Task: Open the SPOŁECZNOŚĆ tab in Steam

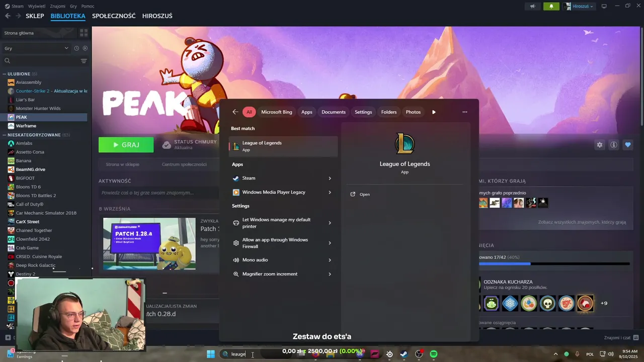Action: click(x=114, y=16)
